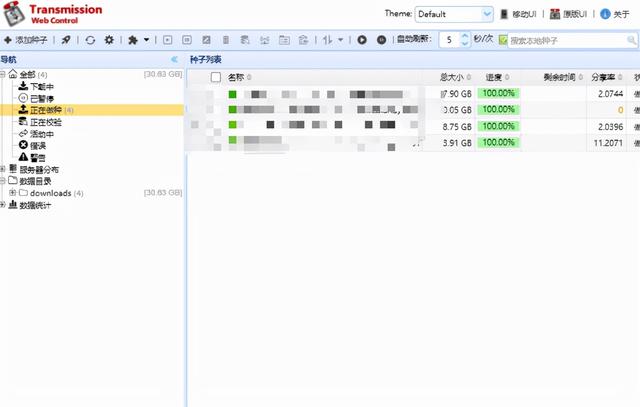Click the start all play button

pos(362,40)
